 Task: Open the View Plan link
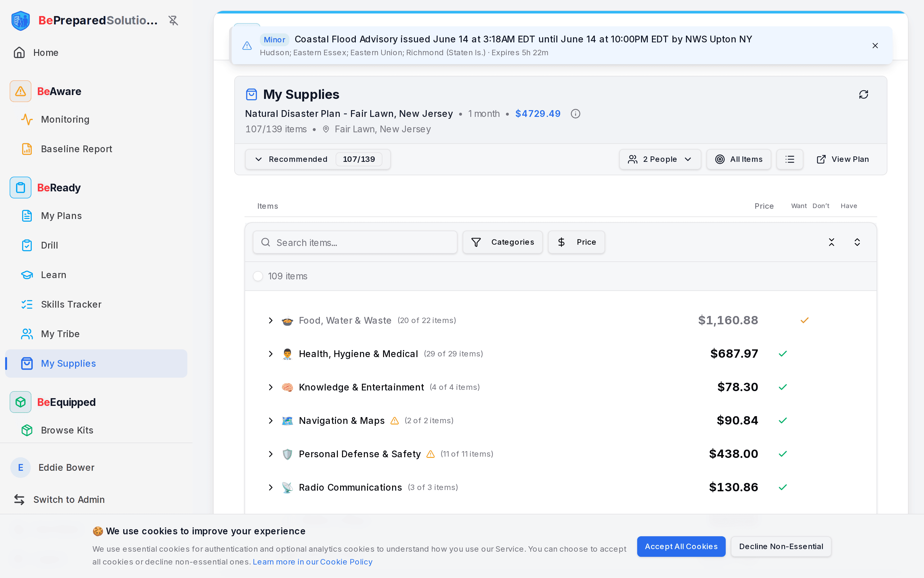click(842, 159)
